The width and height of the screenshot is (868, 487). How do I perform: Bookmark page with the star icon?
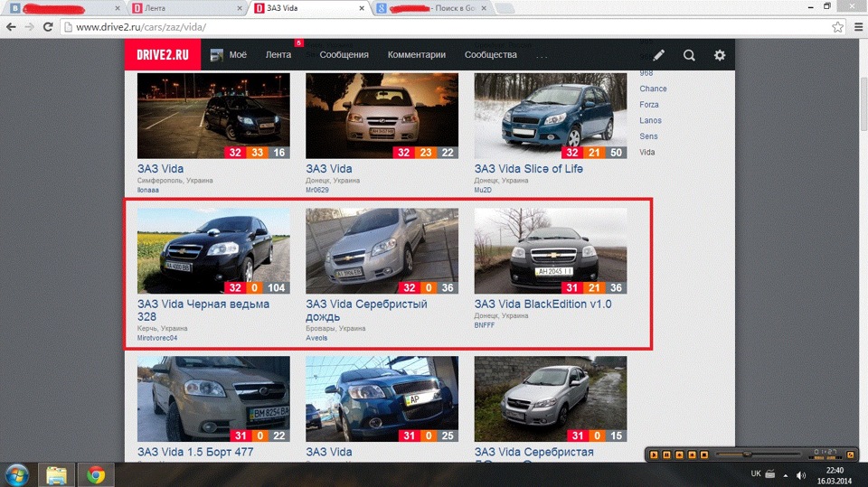click(837, 26)
